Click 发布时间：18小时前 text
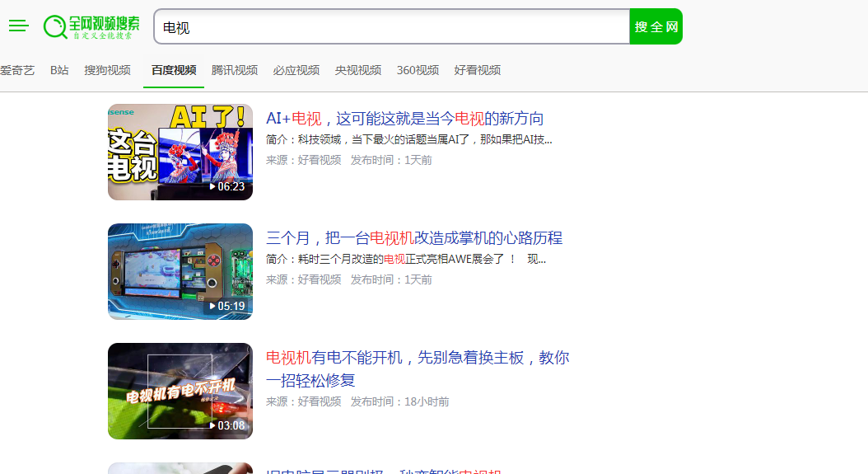Image resolution: width=868 pixels, height=474 pixels. coord(399,402)
